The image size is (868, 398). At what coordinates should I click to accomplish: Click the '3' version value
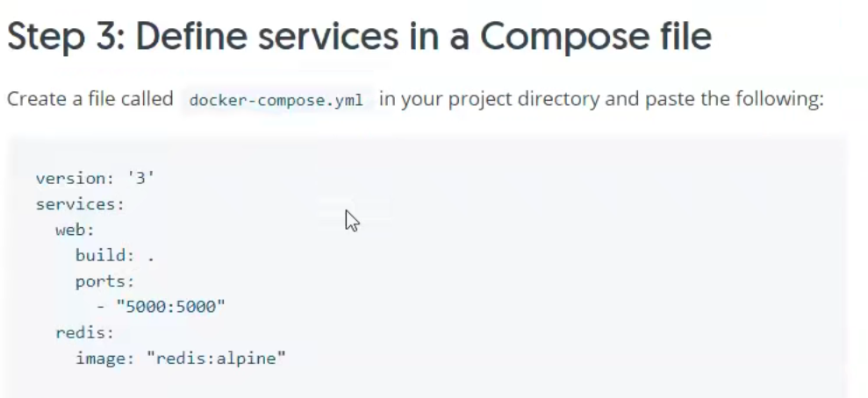[x=140, y=179]
